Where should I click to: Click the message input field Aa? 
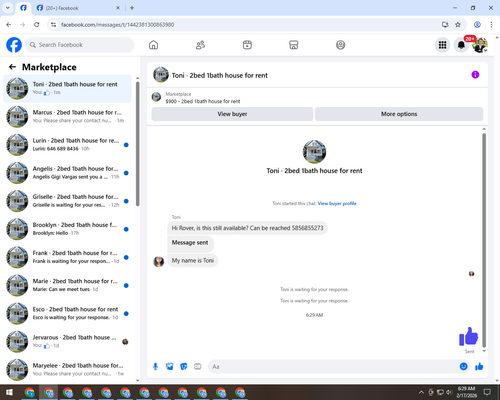click(x=333, y=367)
